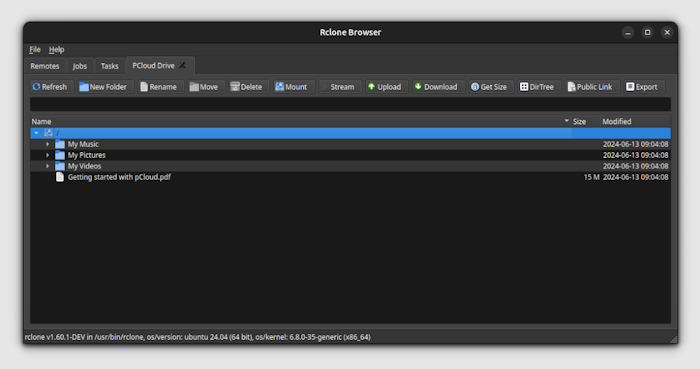Click the Move toolbar button
Viewport: 700px width, 369px height.
pos(204,87)
